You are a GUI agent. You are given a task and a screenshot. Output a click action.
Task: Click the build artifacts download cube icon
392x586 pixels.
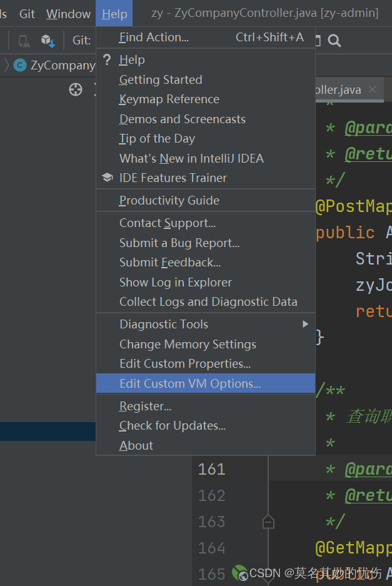point(48,41)
